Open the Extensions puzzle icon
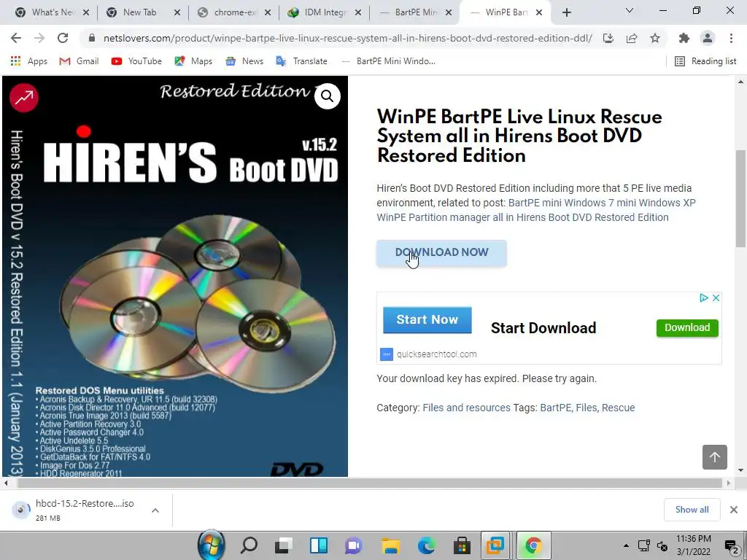Image resolution: width=747 pixels, height=560 pixels. click(x=684, y=38)
